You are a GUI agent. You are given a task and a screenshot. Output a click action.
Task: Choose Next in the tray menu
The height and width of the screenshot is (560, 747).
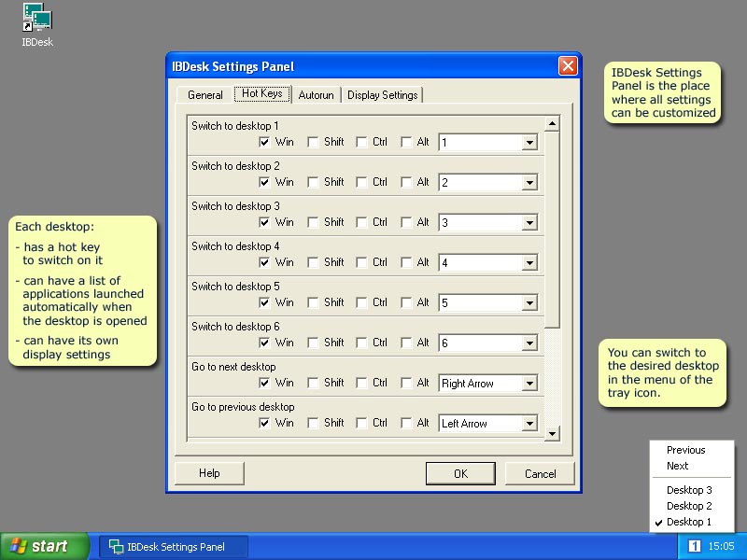coord(677,466)
